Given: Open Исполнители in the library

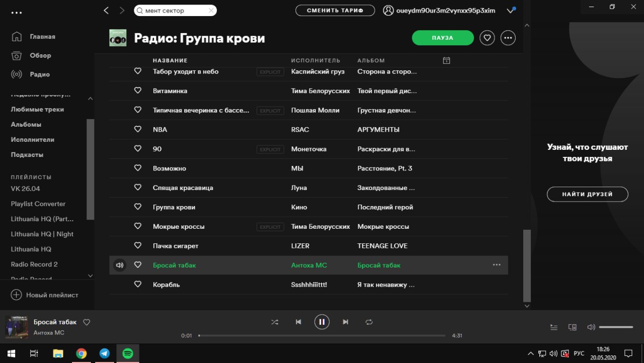Looking at the screenshot, I should 33,139.
